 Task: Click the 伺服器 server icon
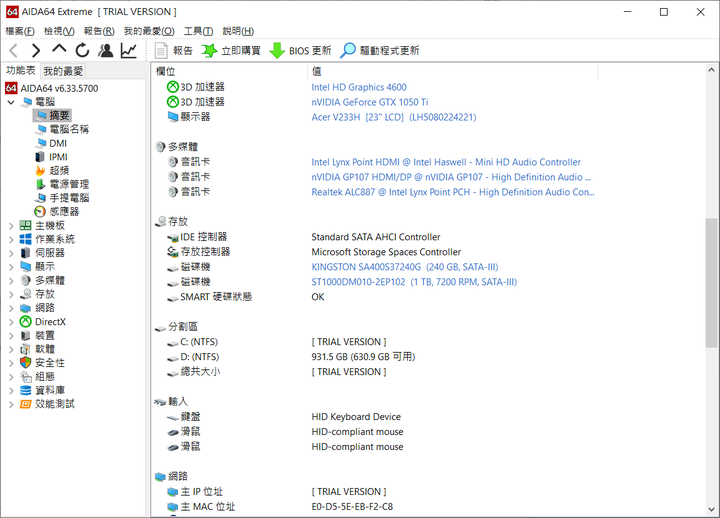(26, 253)
